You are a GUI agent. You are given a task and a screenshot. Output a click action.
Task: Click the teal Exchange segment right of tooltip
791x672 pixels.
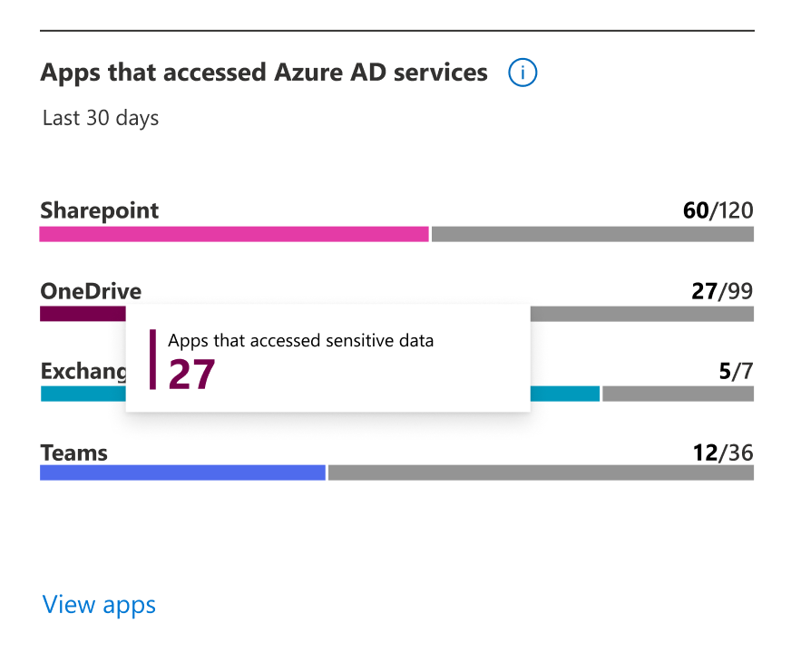pos(565,394)
